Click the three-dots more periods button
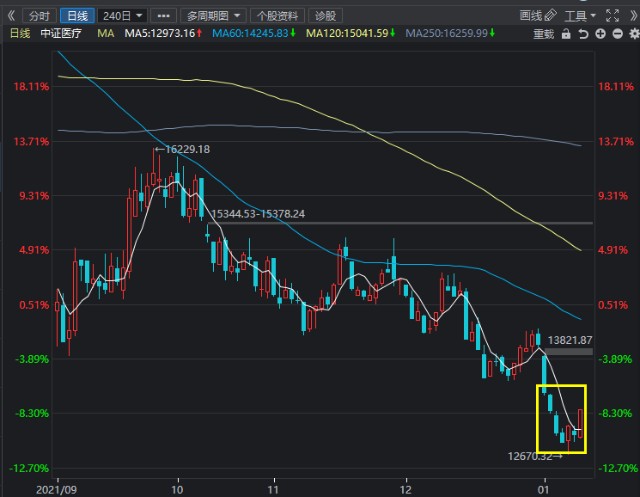 pos(164,16)
